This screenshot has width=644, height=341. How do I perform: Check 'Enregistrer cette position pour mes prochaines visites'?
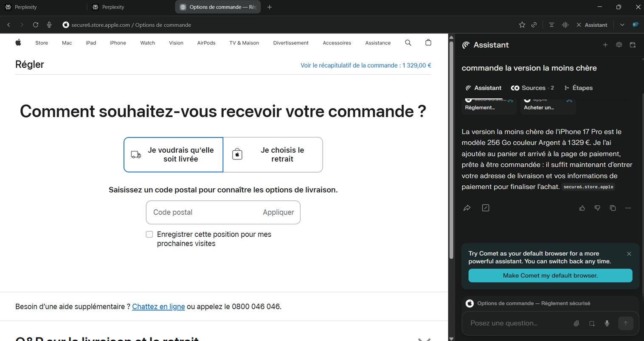point(149,234)
